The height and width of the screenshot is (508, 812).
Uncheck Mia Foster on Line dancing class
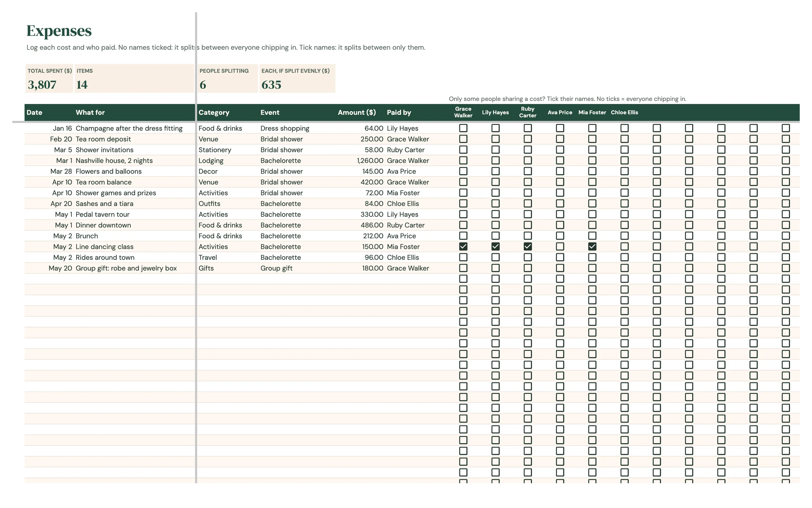click(592, 247)
